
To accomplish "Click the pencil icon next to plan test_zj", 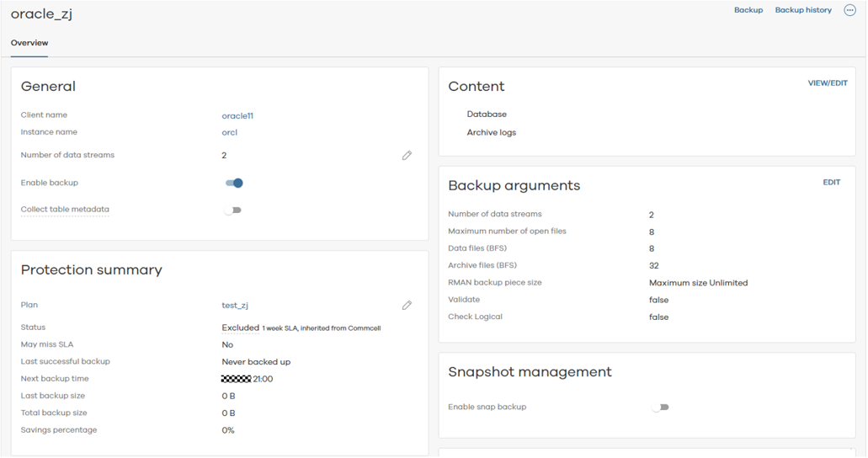I will point(407,306).
